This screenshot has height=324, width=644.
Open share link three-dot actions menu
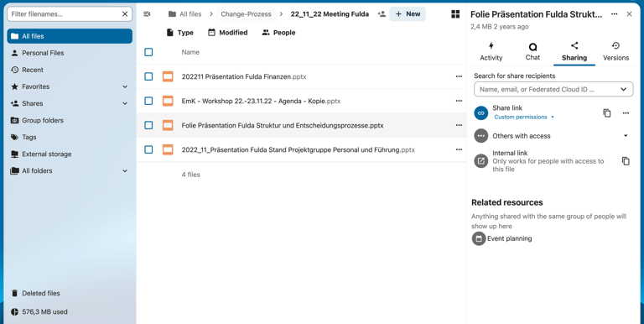click(x=626, y=112)
